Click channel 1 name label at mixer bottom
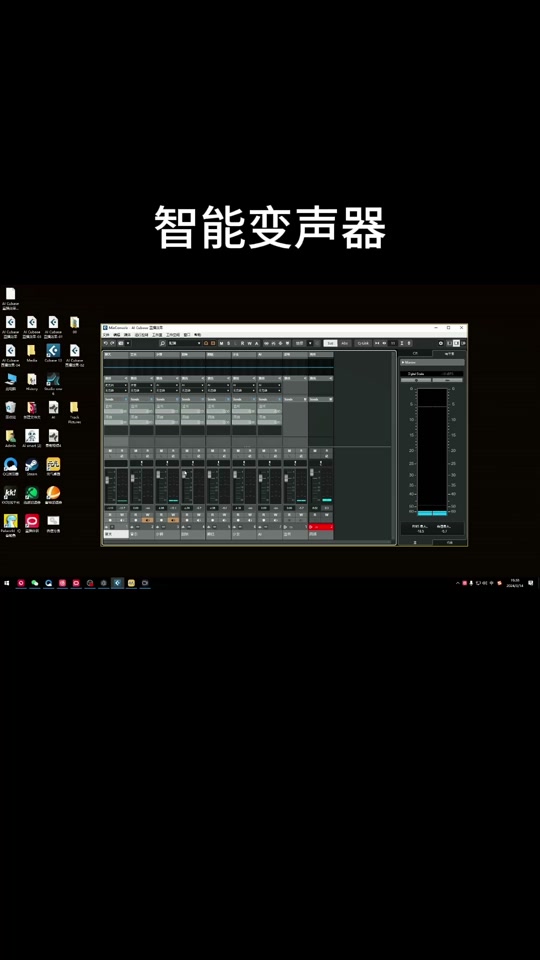Screen dimensions: 540x960 coord(116,534)
